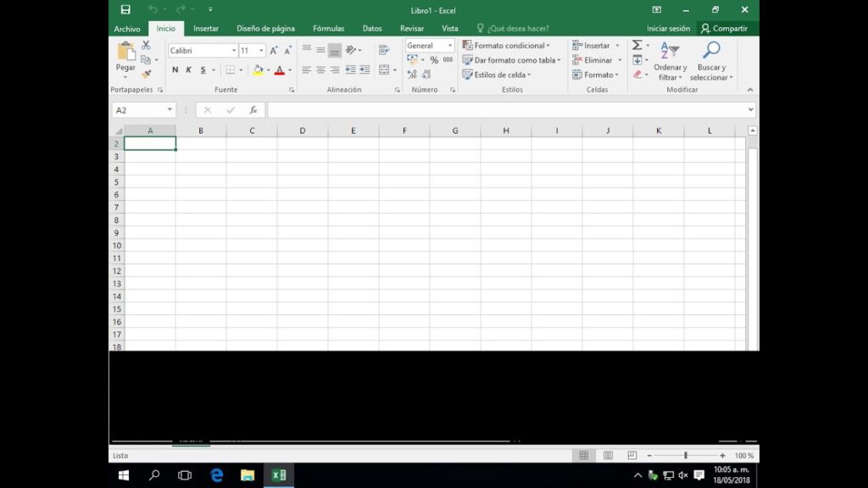868x488 pixels.
Task: Click the Cut scissors icon
Action: (x=146, y=45)
